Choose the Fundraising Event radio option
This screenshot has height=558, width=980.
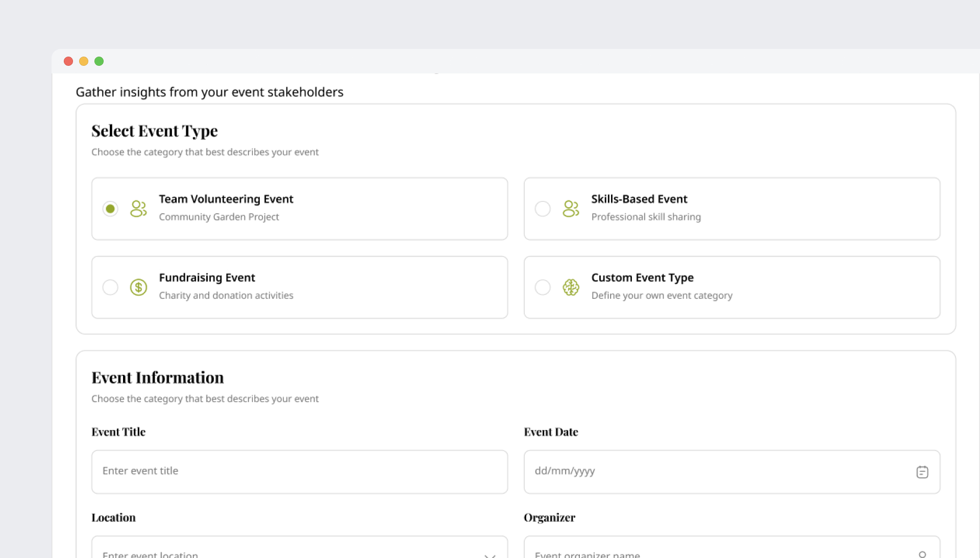click(110, 287)
